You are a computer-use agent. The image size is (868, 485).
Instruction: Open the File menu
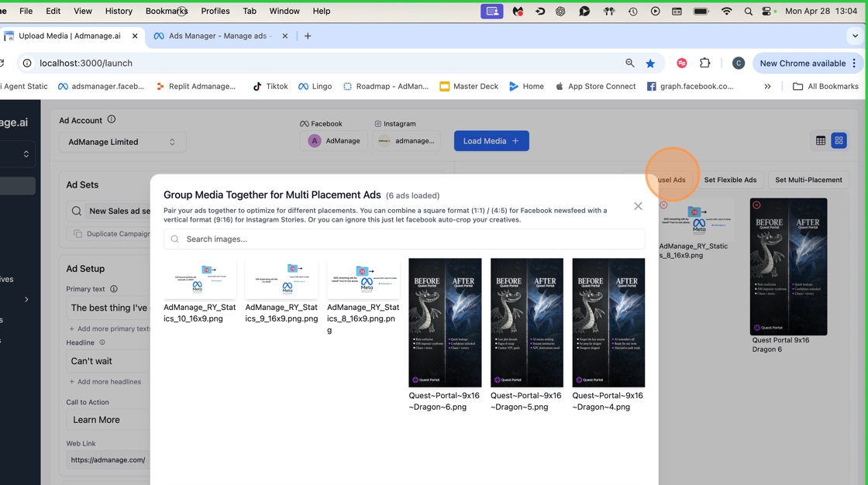click(x=26, y=11)
